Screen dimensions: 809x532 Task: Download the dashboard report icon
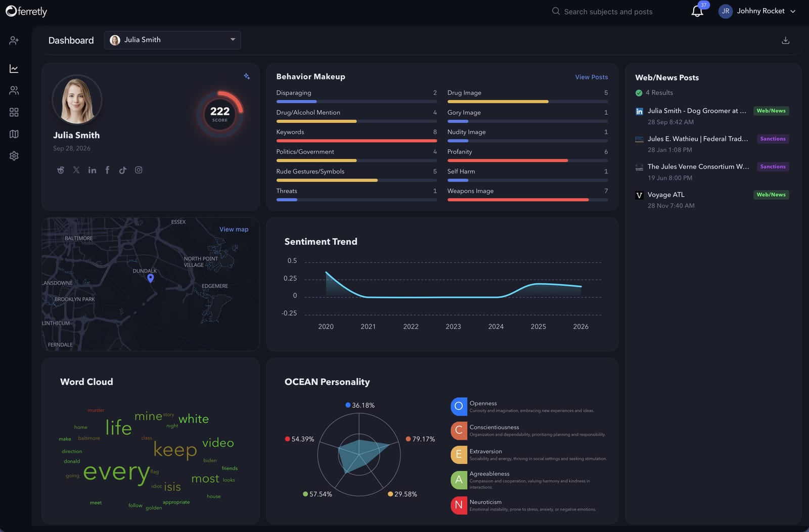(785, 40)
